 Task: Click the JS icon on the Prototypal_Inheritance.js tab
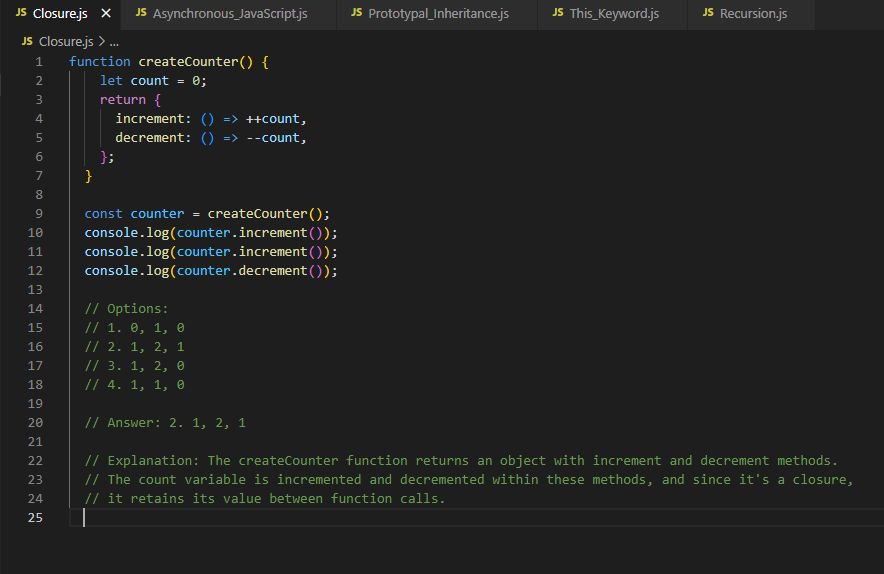click(x=357, y=13)
